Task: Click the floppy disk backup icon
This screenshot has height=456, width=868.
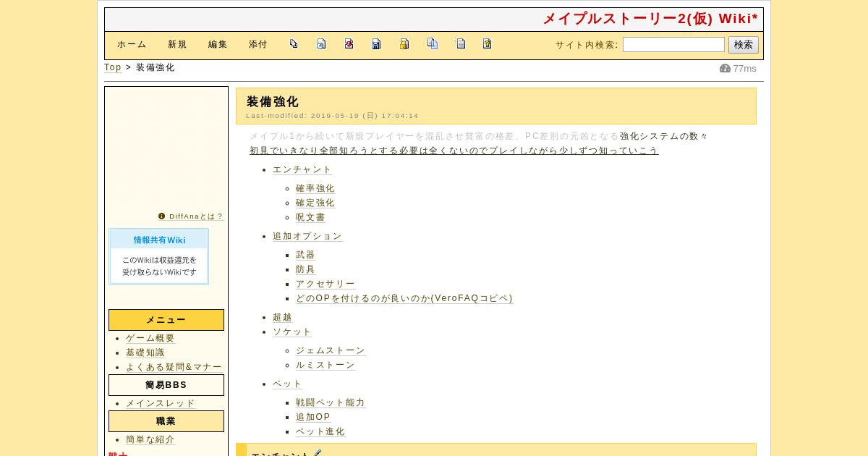Action: tap(376, 44)
